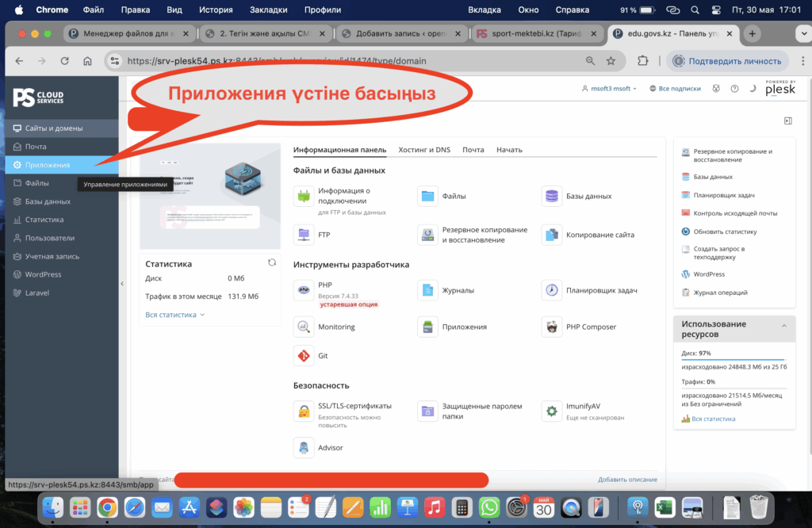The width and height of the screenshot is (812, 528).
Task: Refresh the Статистика panel with reload icon
Action: pyautogui.click(x=272, y=262)
